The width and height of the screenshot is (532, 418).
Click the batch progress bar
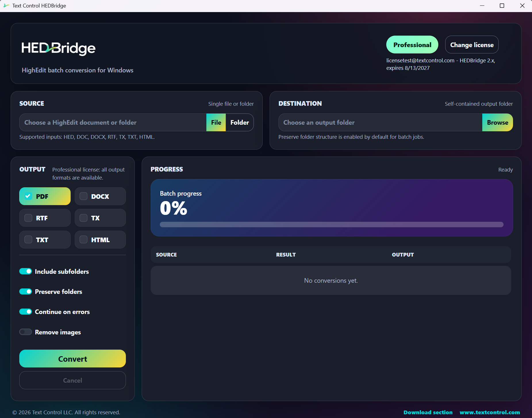click(332, 224)
